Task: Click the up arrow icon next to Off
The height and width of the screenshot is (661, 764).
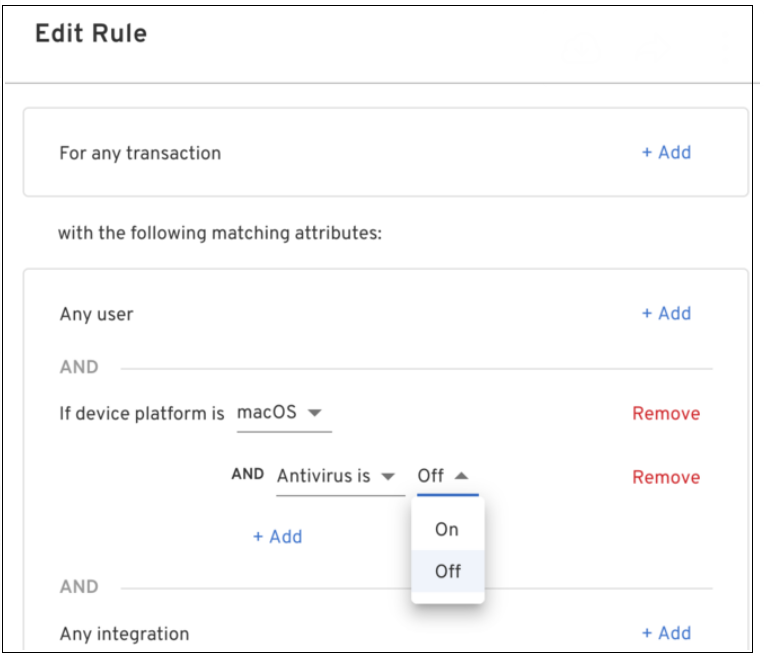Action: pyautogui.click(x=461, y=476)
